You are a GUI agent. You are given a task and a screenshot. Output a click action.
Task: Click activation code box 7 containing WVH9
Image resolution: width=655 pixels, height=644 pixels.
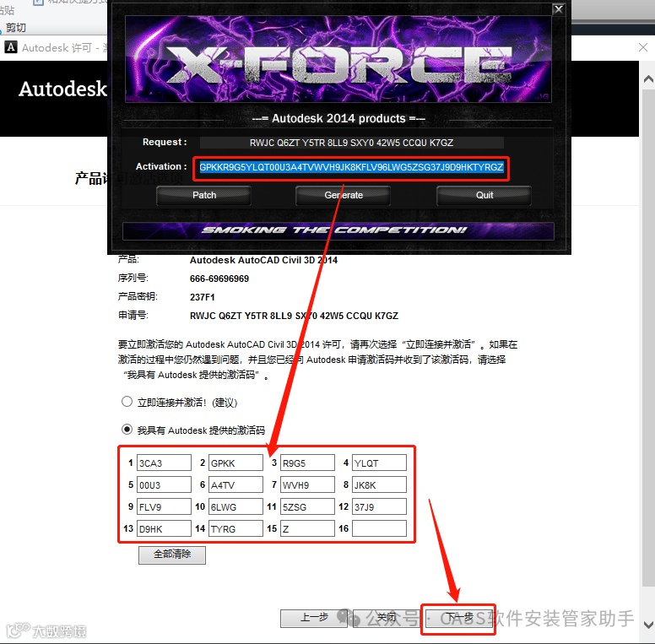pyautogui.click(x=307, y=484)
